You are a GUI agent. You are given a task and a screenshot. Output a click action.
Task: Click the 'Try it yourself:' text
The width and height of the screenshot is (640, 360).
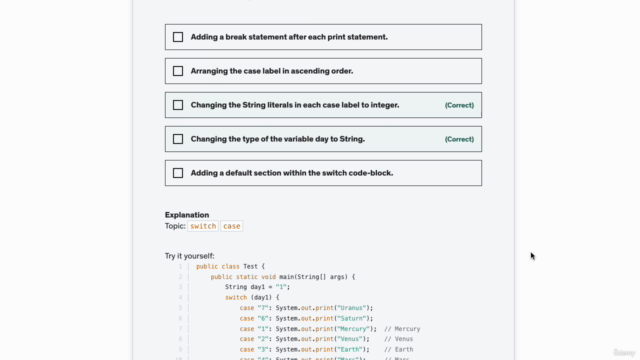point(189,256)
